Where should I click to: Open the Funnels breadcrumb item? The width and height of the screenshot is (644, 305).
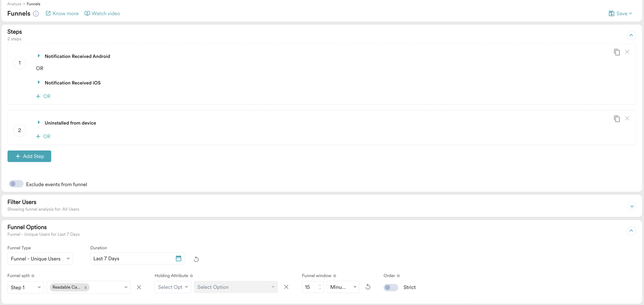(x=33, y=4)
